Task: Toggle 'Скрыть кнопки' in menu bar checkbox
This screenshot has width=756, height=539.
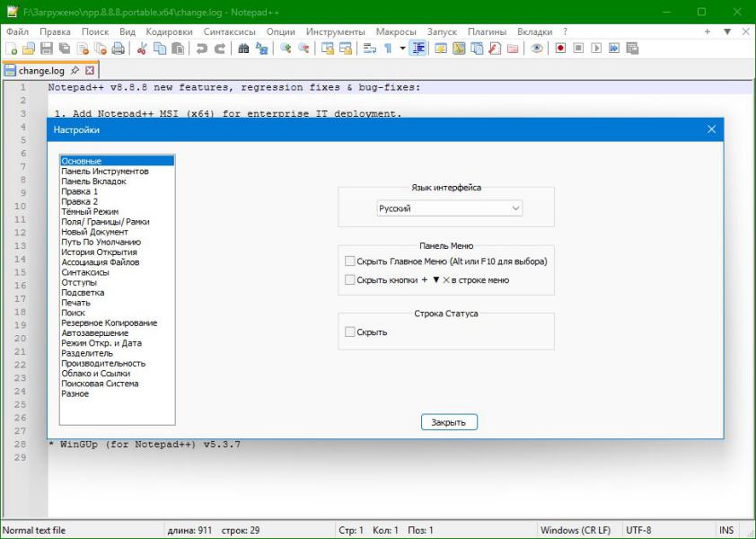Action: tap(350, 280)
